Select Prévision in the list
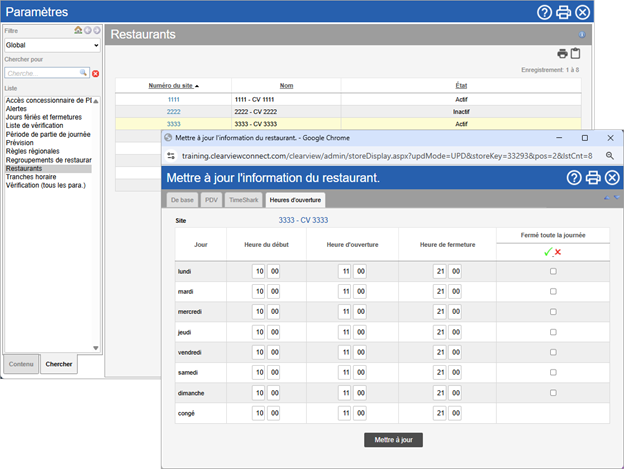Screen dimensions: 624x469 click(20, 142)
